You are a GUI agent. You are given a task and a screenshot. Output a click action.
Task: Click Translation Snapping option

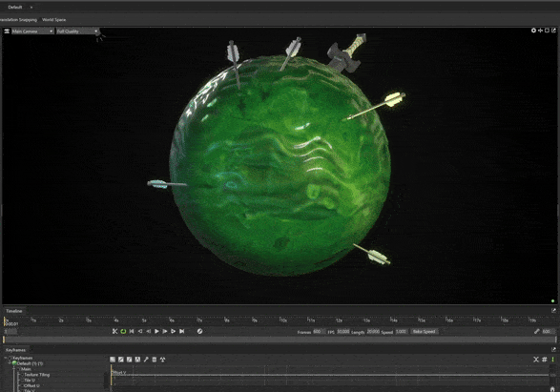[x=18, y=20]
